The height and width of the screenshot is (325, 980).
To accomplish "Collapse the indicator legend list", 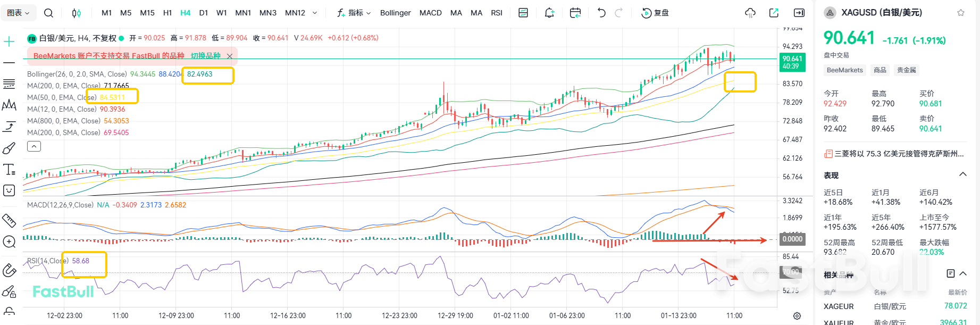I will (x=34, y=146).
